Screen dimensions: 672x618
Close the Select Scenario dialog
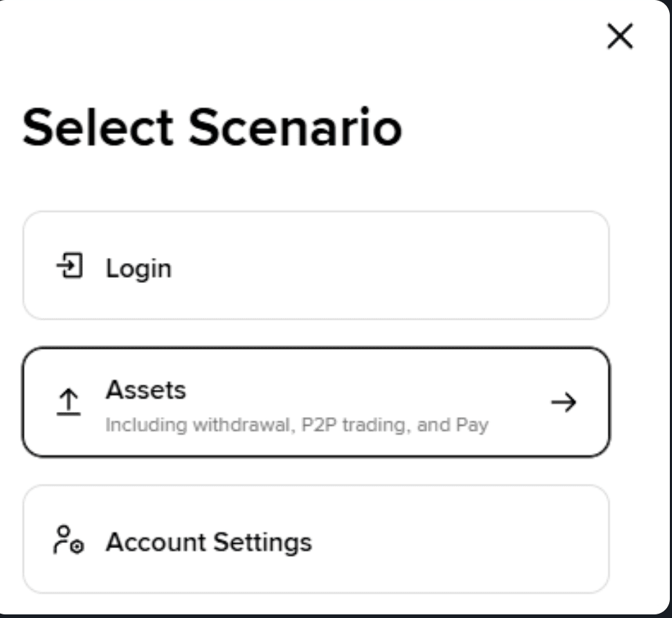point(620,37)
